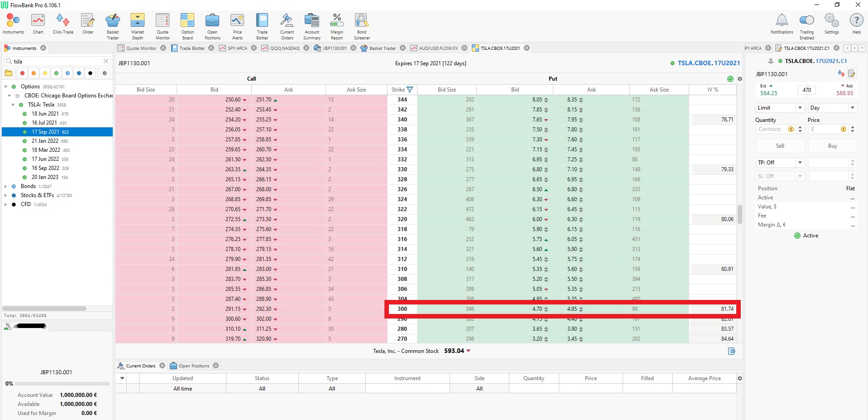Viewport: 868px width, 420px height.
Task: Open the Price Alerts tool
Action: [237, 27]
